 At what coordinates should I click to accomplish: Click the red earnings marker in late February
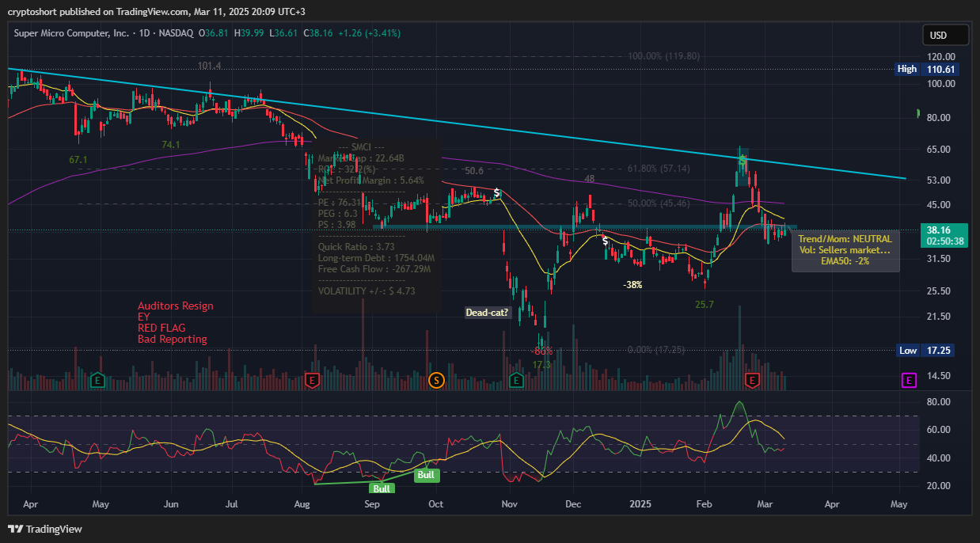(x=752, y=381)
